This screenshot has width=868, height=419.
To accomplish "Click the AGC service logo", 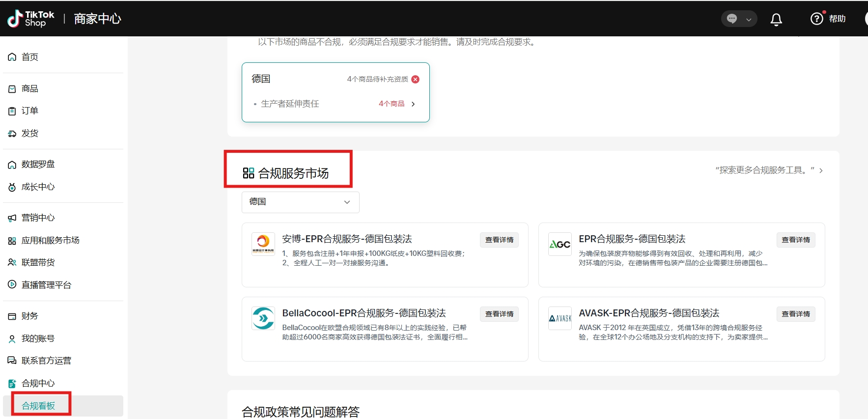I will 560,244.
